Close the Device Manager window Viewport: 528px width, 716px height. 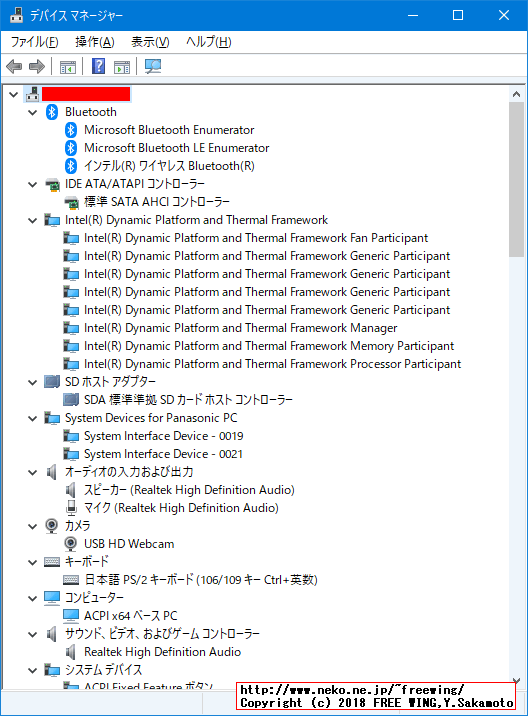click(504, 15)
